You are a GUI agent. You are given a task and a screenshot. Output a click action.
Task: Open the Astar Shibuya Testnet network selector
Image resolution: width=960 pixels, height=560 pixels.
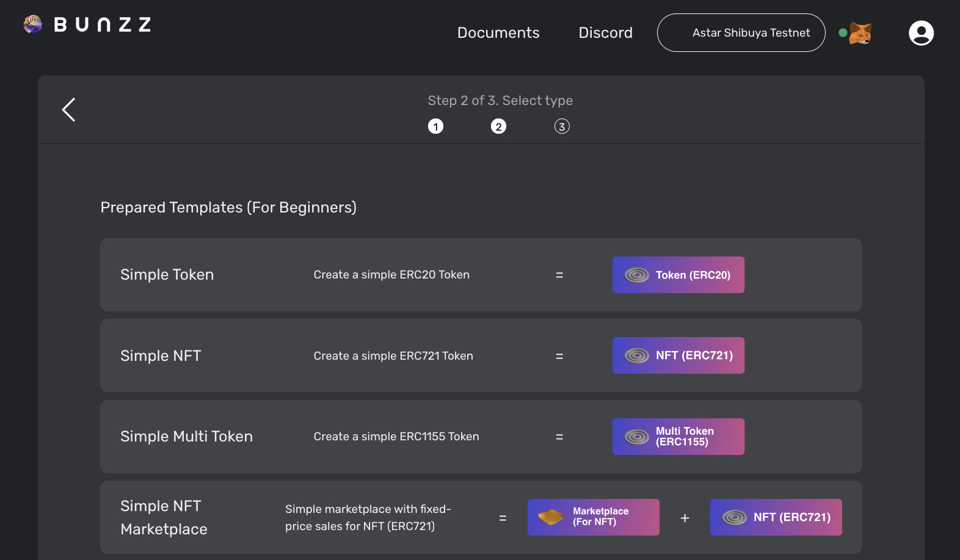(741, 33)
